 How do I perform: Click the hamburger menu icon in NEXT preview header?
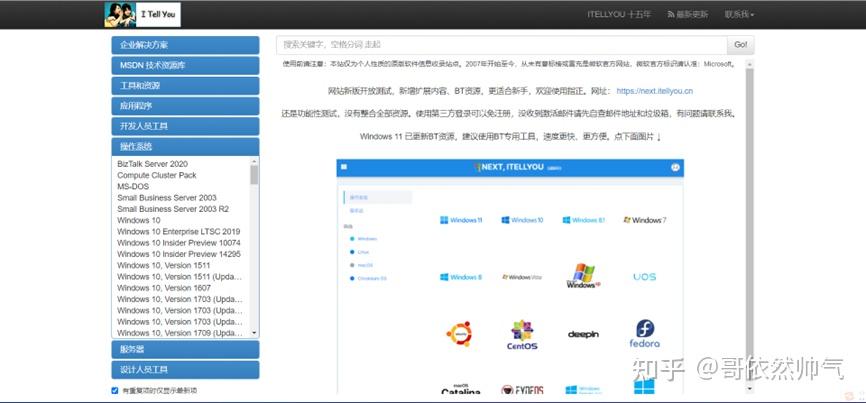pyautogui.click(x=344, y=167)
